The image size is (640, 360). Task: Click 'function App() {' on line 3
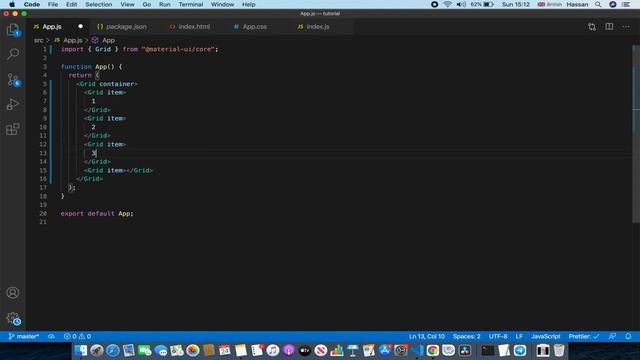coord(91,67)
